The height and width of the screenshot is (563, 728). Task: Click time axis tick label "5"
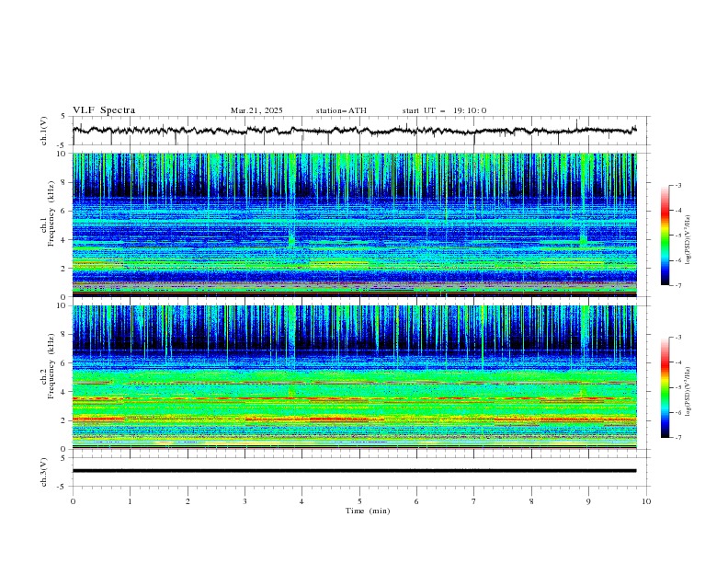pyautogui.click(x=359, y=501)
